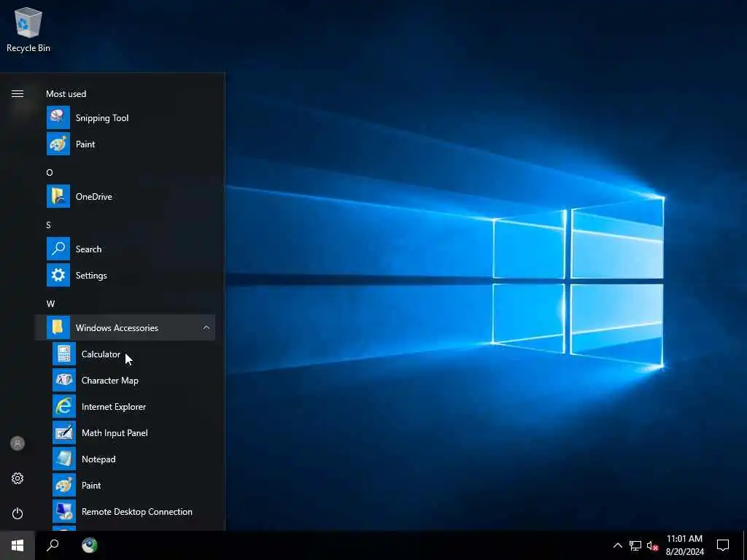This screenshot has width=747, height=560.
Task: Click the Windows Start button
Action: (x=18, y=545)
